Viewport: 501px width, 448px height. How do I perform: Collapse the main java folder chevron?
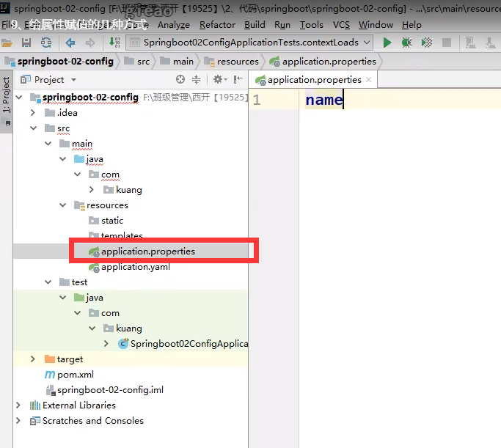pyautogui.click(x=62, y=158)
